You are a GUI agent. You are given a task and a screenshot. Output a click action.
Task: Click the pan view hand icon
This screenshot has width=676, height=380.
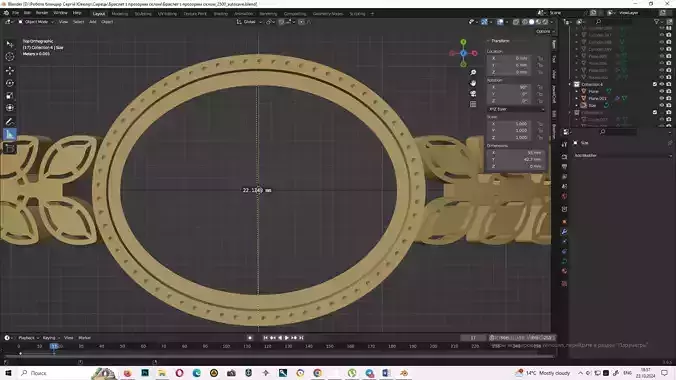click(x=473, y=83)
